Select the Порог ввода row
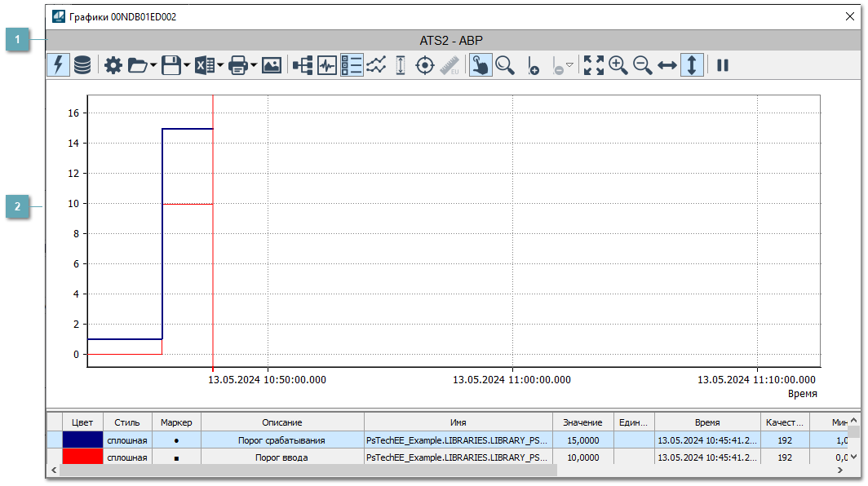868x486 pixels. 282,457
